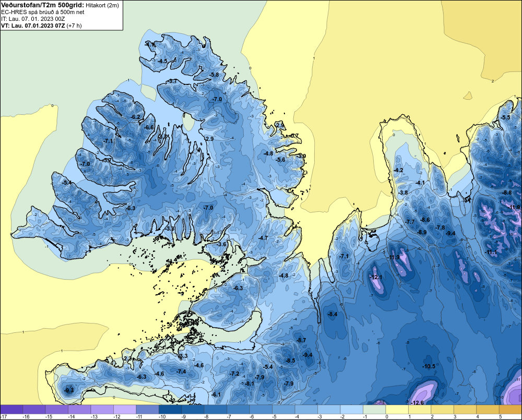Viewport: 522px width, 420px height.
Task: Click the legend swatch between -7 and -6
Action: pos(238,410)
